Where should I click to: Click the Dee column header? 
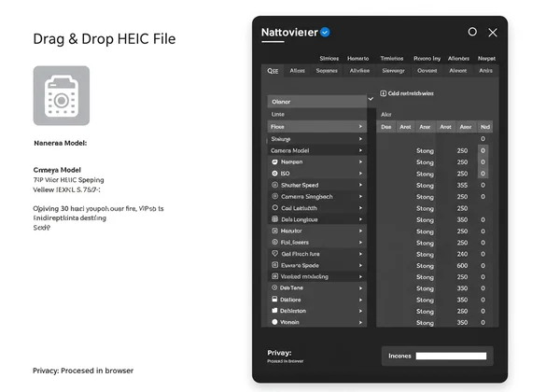(x=386, y=127)
